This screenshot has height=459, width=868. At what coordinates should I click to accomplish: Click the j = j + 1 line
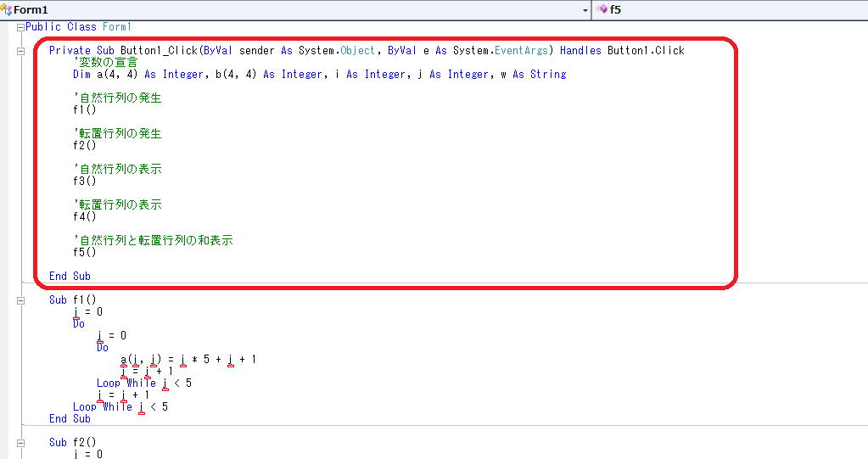(147, 371)
